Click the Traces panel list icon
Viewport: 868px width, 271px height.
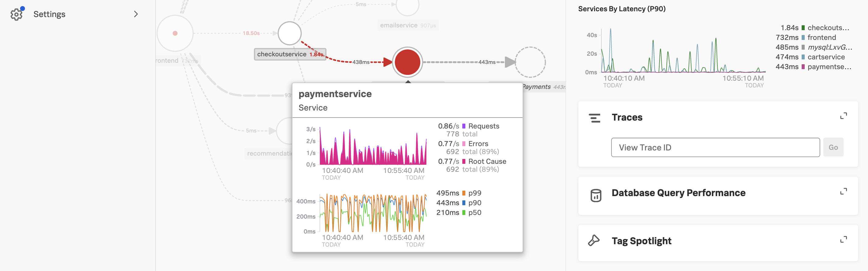point(594,118)
